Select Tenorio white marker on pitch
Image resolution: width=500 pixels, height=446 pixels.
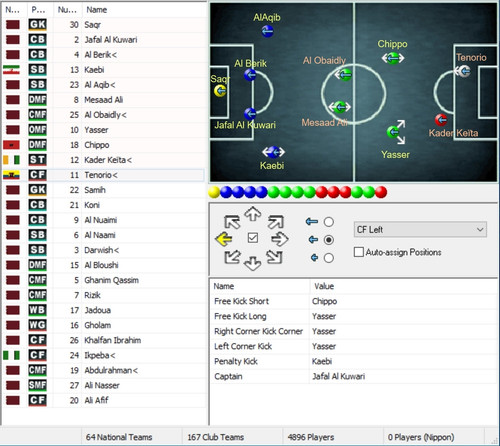coord(463,71)
